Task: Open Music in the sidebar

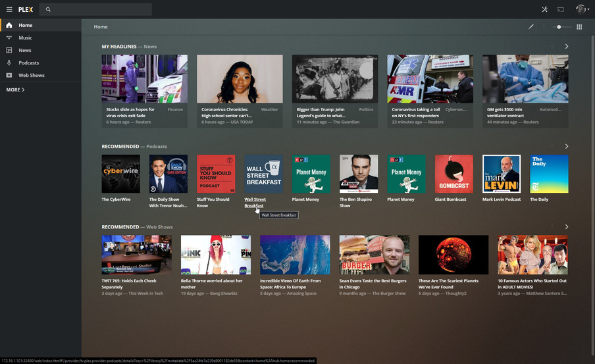Action: pyautogui.click(x=41, y=38)
